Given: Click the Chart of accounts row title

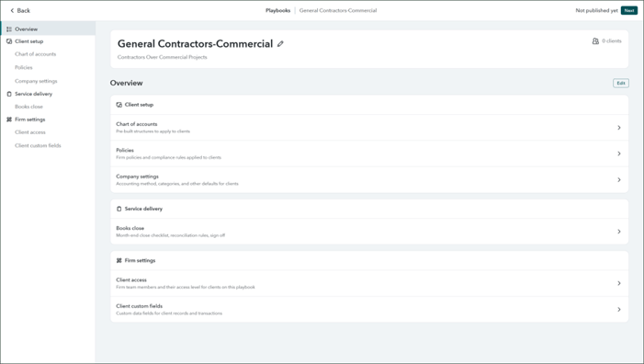Looking at the screenshot, I should tap(136, 124).
